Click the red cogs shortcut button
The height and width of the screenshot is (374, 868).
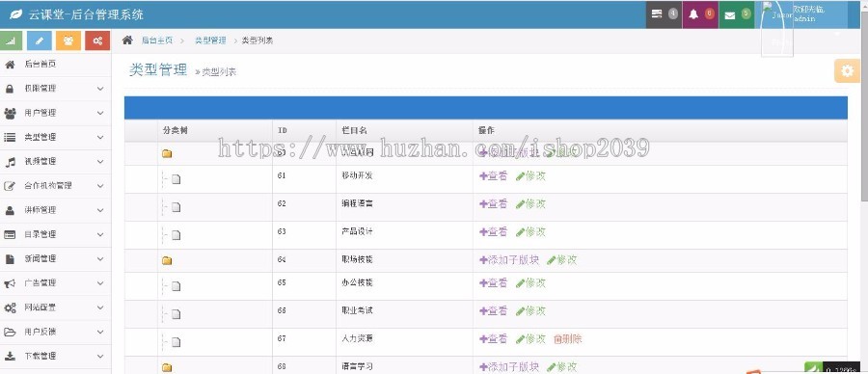[x=97, y=40]
